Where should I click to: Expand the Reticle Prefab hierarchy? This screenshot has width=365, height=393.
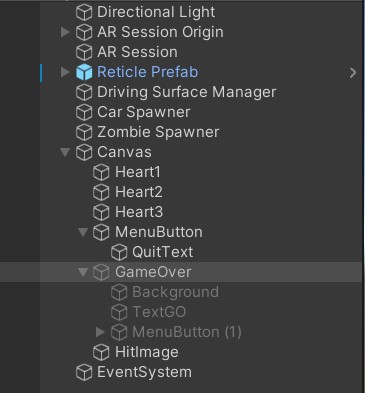point(65,72)
